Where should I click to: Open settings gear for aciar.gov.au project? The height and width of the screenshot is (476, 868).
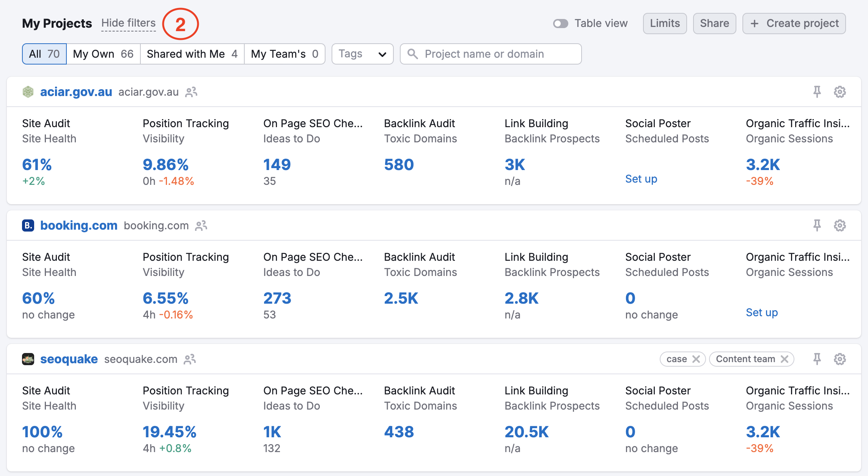[x=840, y=92]
